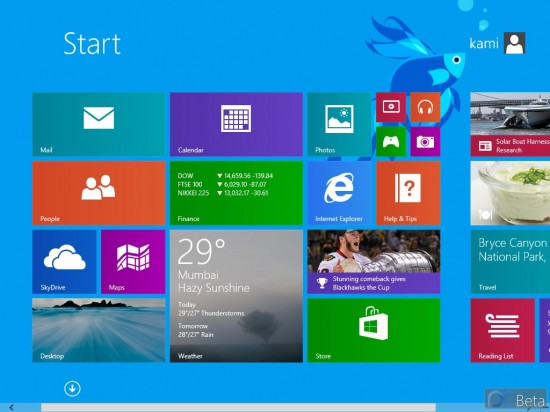Viewport: 550px width, 412px height.
Task: Open the People tile
Action: tap(99, 193)
